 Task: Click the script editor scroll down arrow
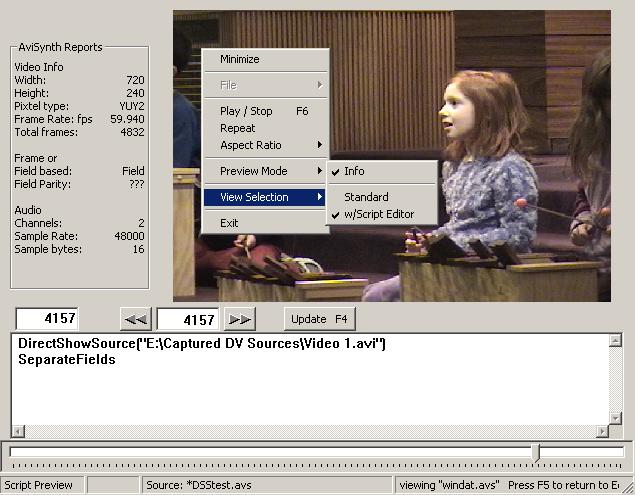[x=615, y=418]
